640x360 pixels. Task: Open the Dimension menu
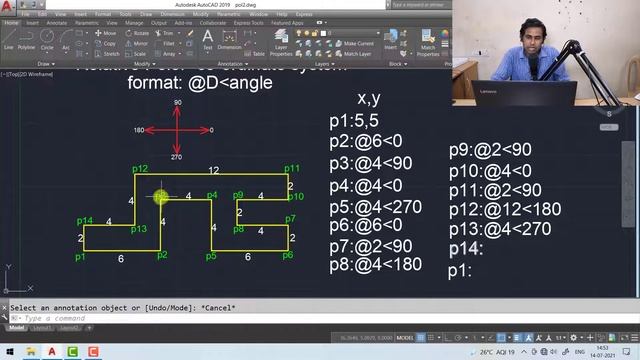point(172,14)
